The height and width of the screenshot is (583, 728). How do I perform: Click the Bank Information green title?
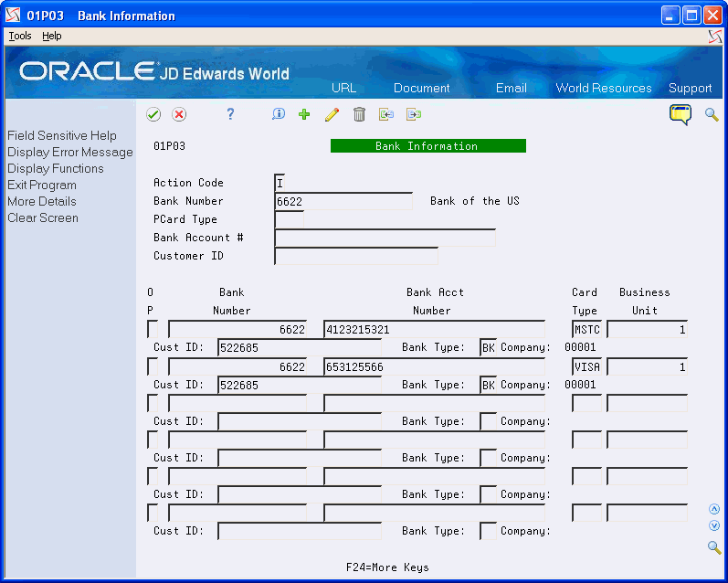click(x=428, y=146)
